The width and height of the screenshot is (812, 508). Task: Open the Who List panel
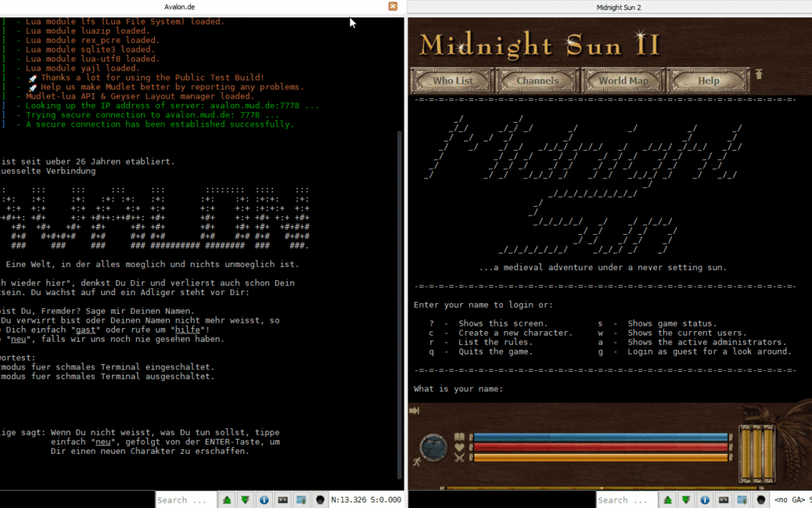coord(453,81)
